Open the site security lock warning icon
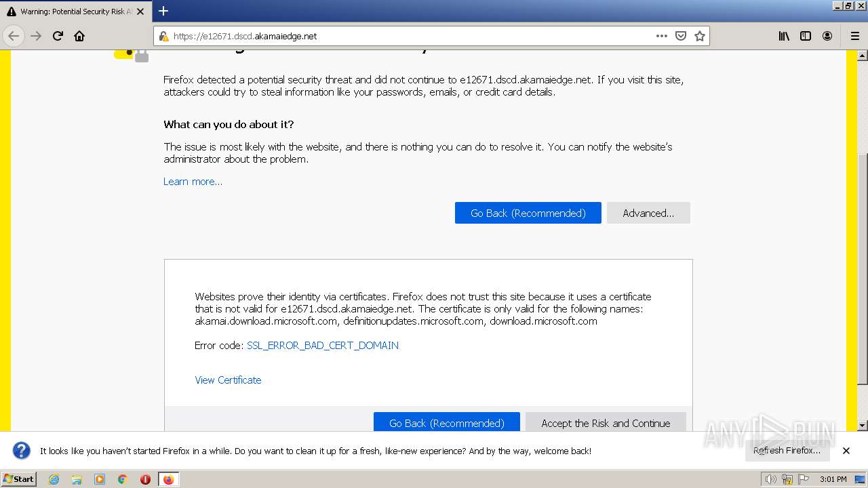The width and height of the screenshot is (868, 488). tap(163, 36)
